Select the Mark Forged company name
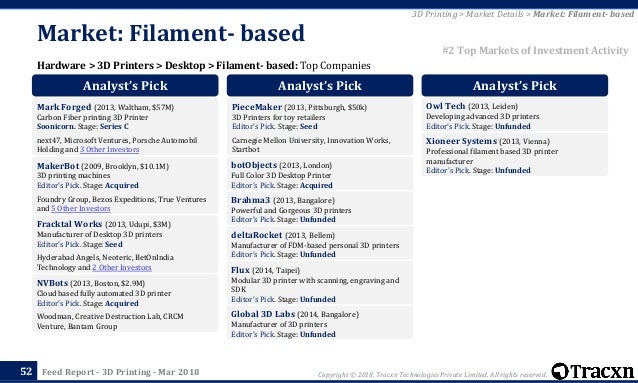638x383 pixels. click(x=64, y=107)
